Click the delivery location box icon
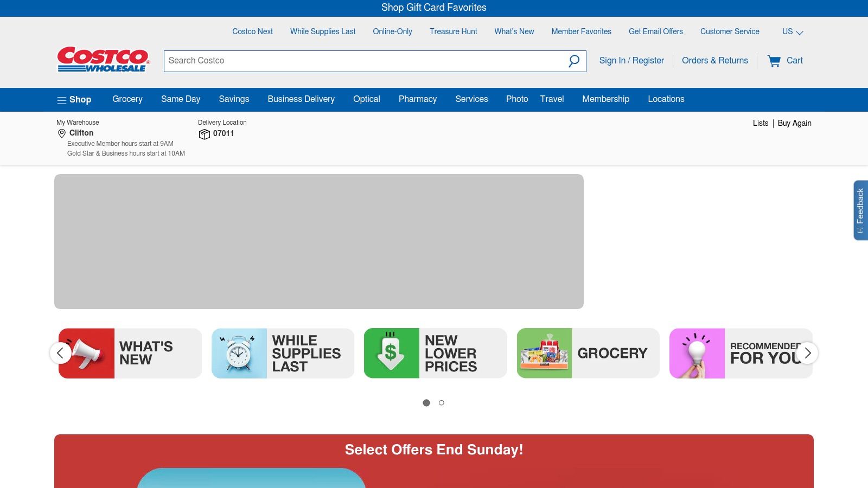This screenshot has height=488, width=868. click(204, 134)
